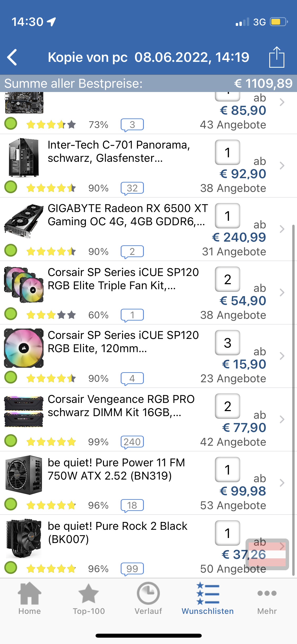
Task: Tap the share icon in header
Action: point(276,57)
